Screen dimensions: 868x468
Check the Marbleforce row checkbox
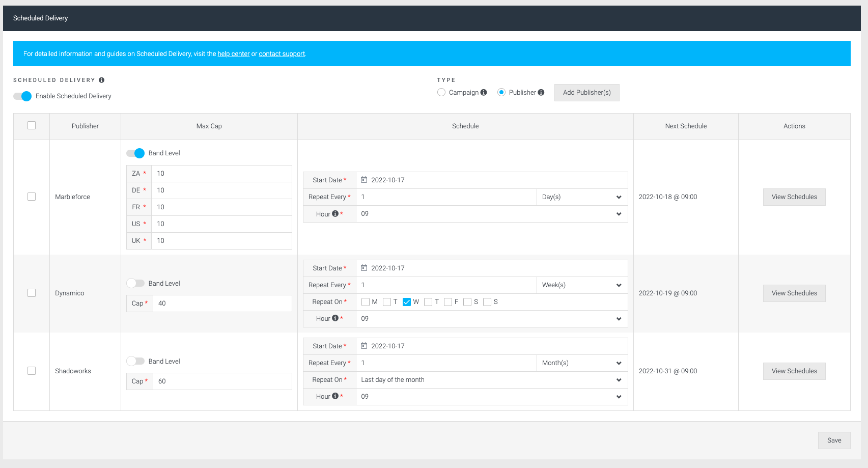pyautogui.click(x=32, y=197)
